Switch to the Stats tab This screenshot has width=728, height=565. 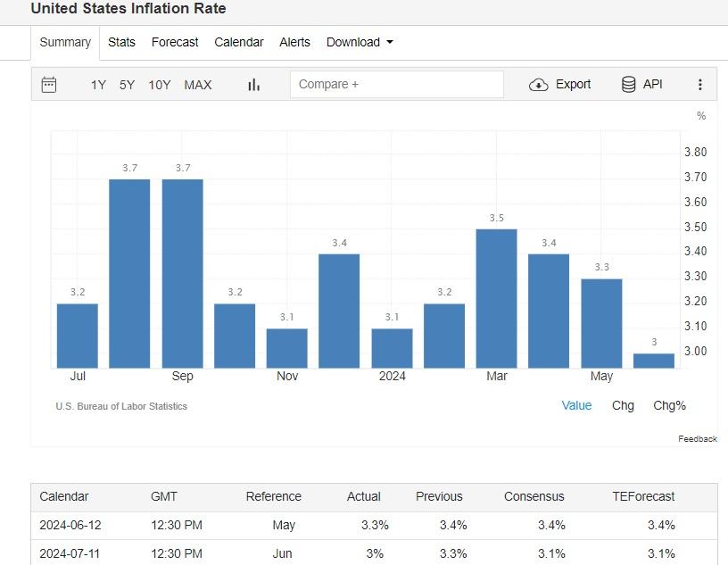tap(121, 42)
